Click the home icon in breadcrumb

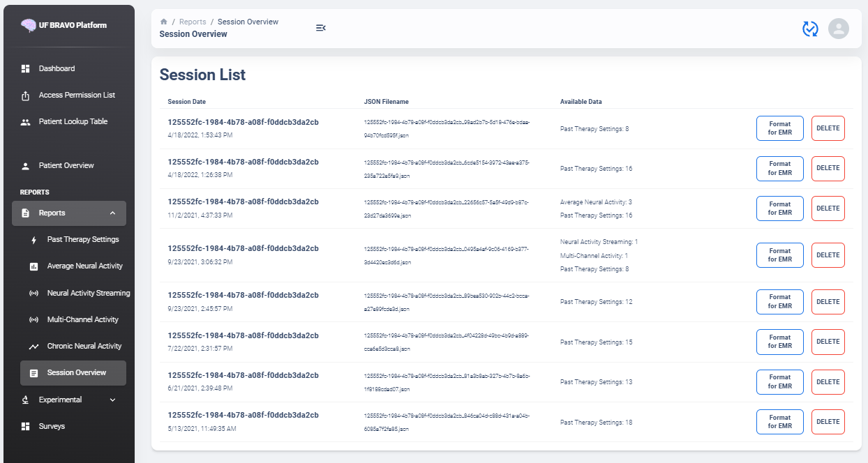tap(163, 22)
